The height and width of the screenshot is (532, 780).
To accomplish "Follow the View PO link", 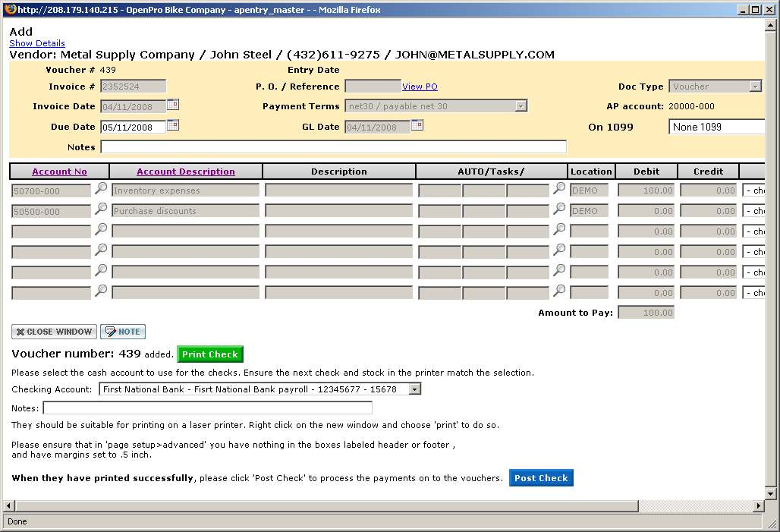I will coord(420,87).
